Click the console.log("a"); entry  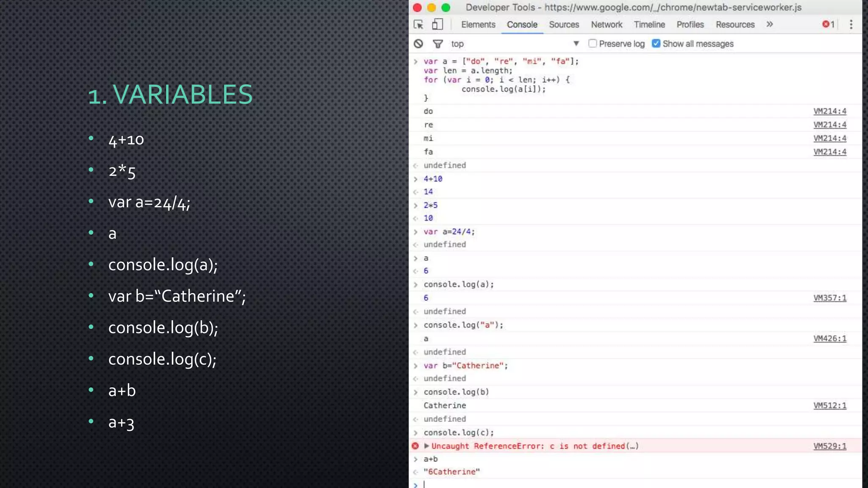pos(463,325)
